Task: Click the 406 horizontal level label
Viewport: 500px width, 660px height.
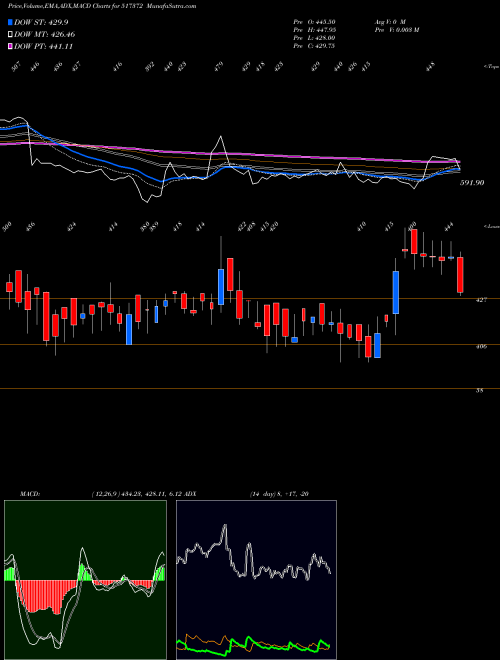Action: pyautogui.click(x=482, y=346)
